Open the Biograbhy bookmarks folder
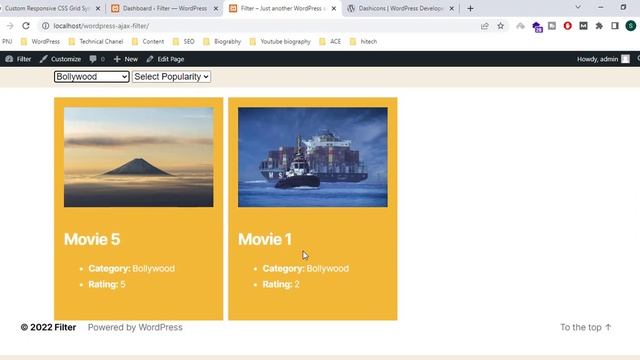The image size is (640, 360). [x=222, y=42]
